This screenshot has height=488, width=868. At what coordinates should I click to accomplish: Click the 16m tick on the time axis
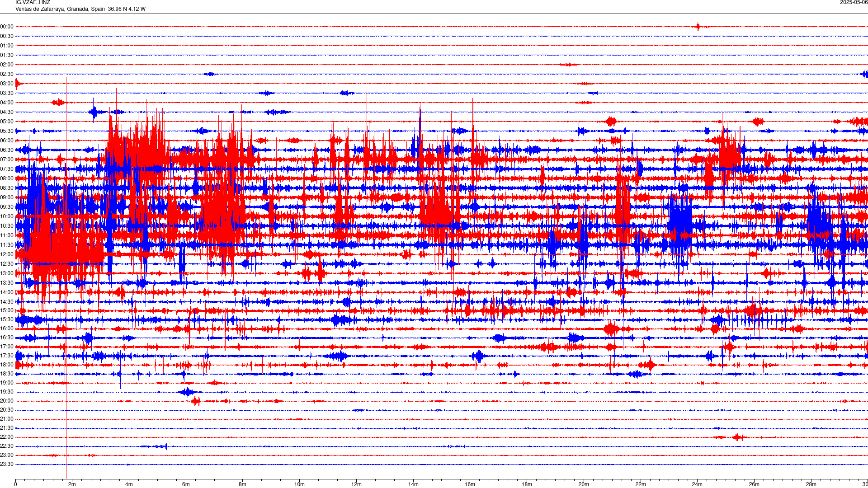click(470, 484)
